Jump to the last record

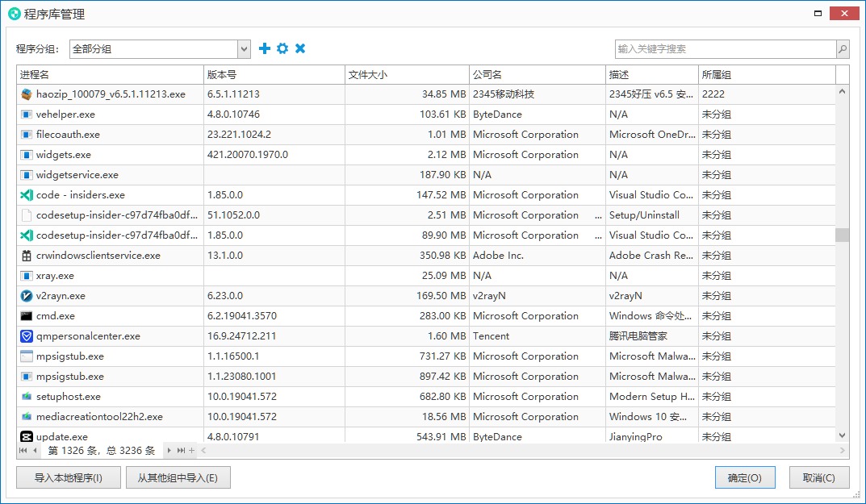(x=181, y=451)
